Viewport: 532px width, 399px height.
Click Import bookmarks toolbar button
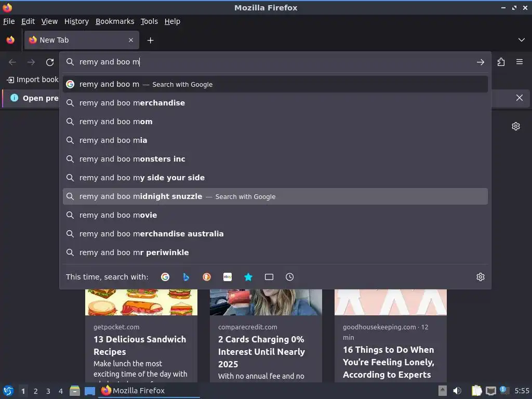pos(32,79)
